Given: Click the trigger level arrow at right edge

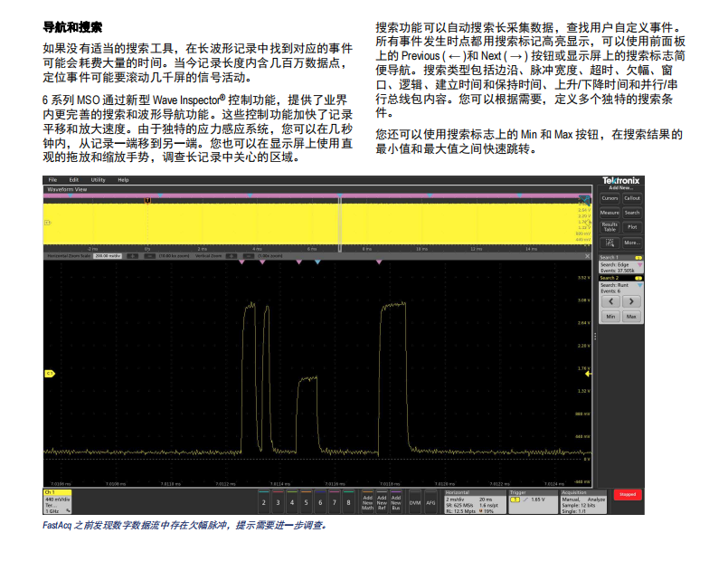Looking at the screenshot, I should (588, 374).
